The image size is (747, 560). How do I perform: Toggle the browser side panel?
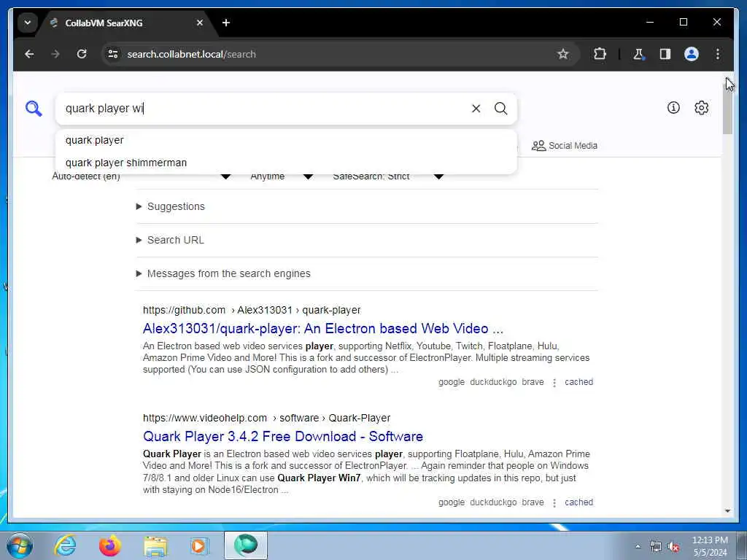click(x=665, y=54)
